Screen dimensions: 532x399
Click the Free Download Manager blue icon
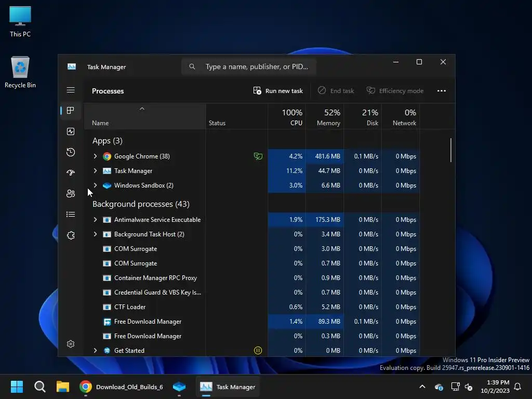tap(107, 322)
